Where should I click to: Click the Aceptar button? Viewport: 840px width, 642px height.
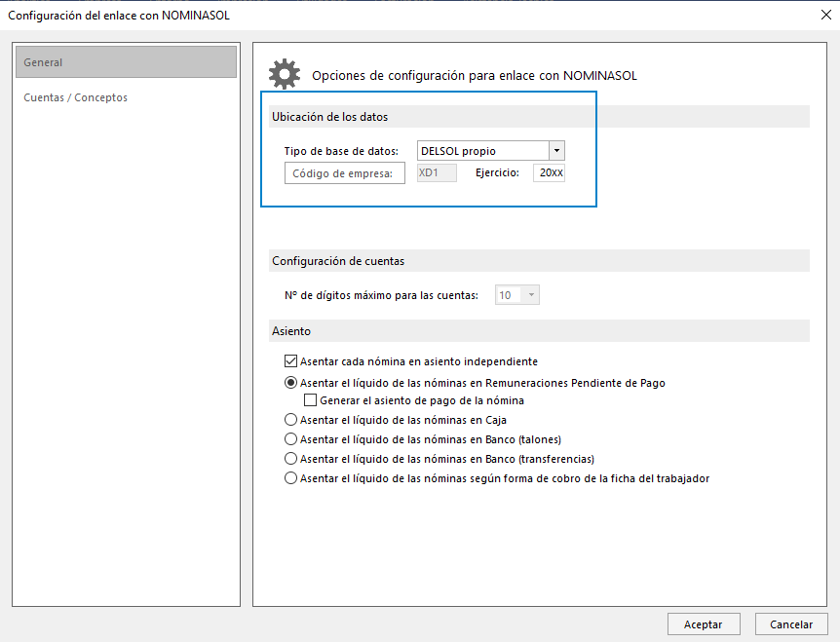point(704,624)
